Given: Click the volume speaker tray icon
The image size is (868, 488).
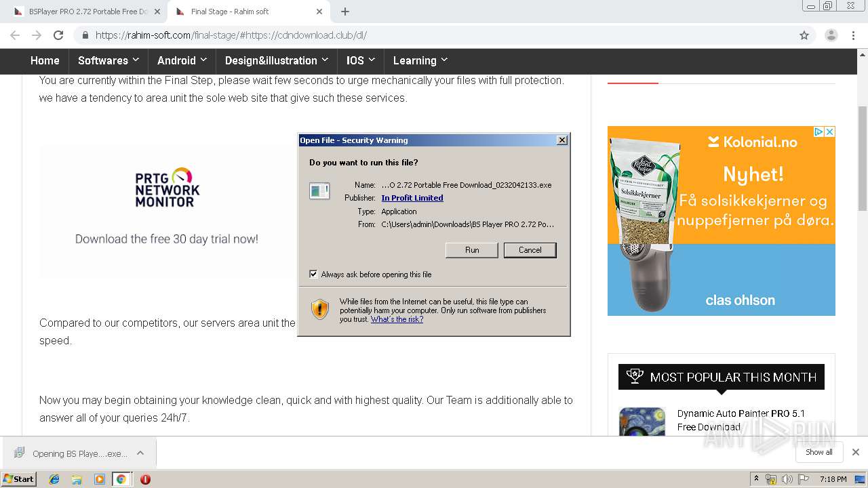Looking at the screenshot, I should [x=787, y=479].
